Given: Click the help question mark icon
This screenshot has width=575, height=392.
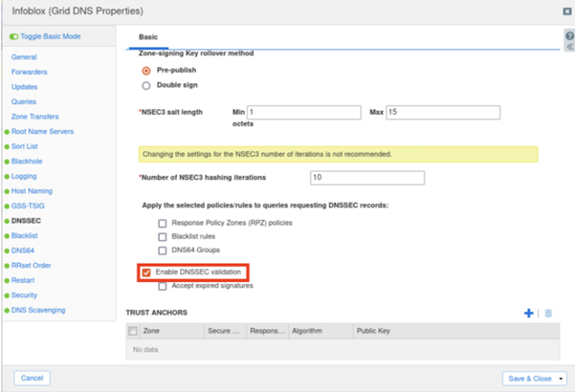Looking at the screenshot, I should pyautogui.click(x=569, y=36).
